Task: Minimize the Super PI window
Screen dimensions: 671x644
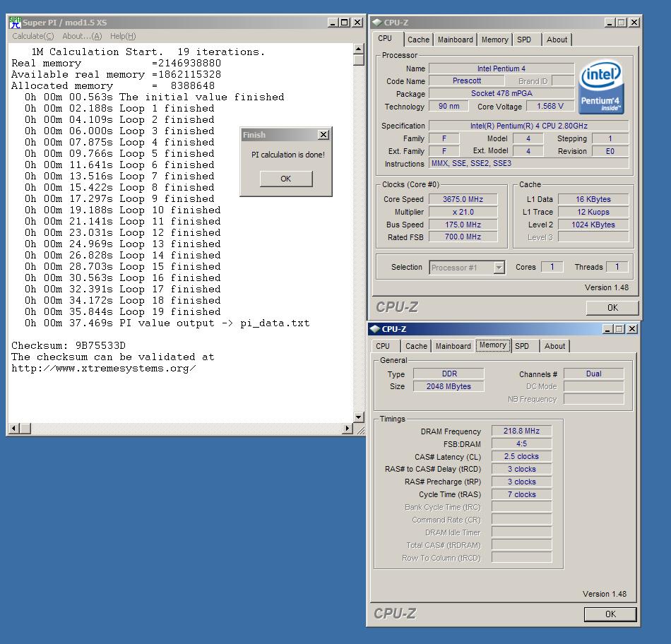Action: [333, 23]
